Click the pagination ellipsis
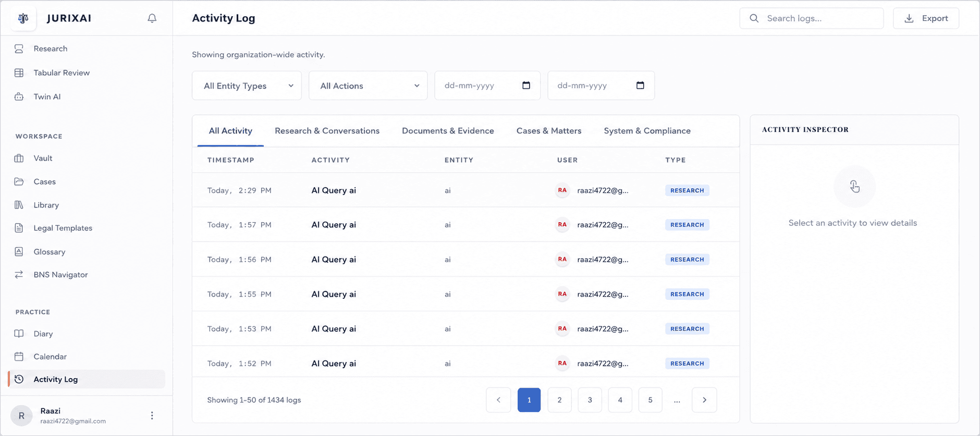 coord(677,400)
